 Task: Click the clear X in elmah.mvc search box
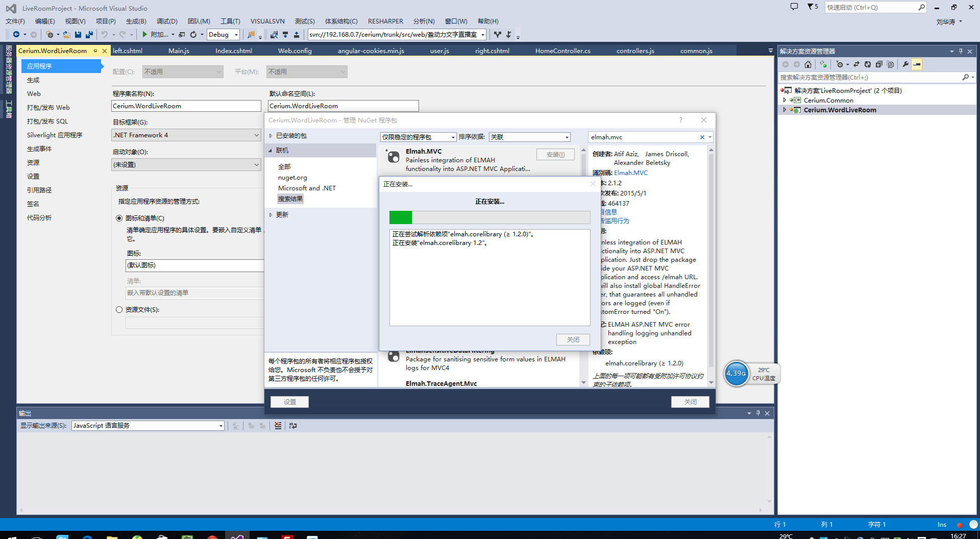(702, 137)
